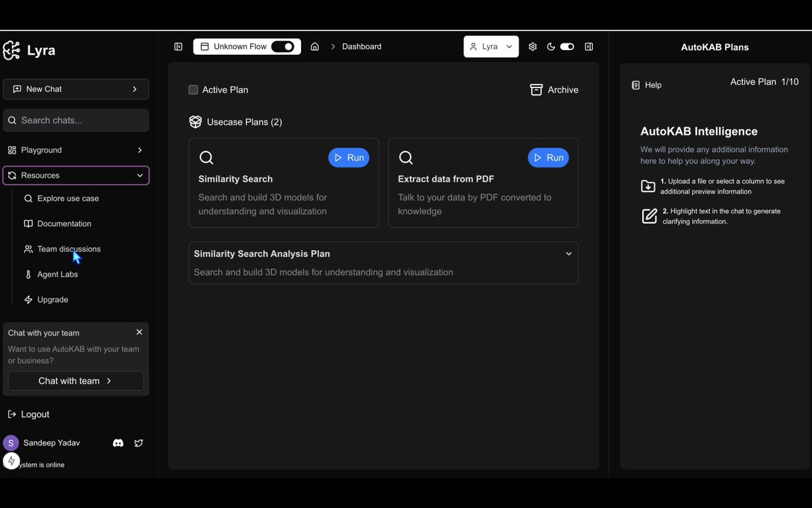Image resolution: width=812 pixels, height=508 pixels.
Task: Click the AutoKAB Plans panel header
Action: (715, 47)
